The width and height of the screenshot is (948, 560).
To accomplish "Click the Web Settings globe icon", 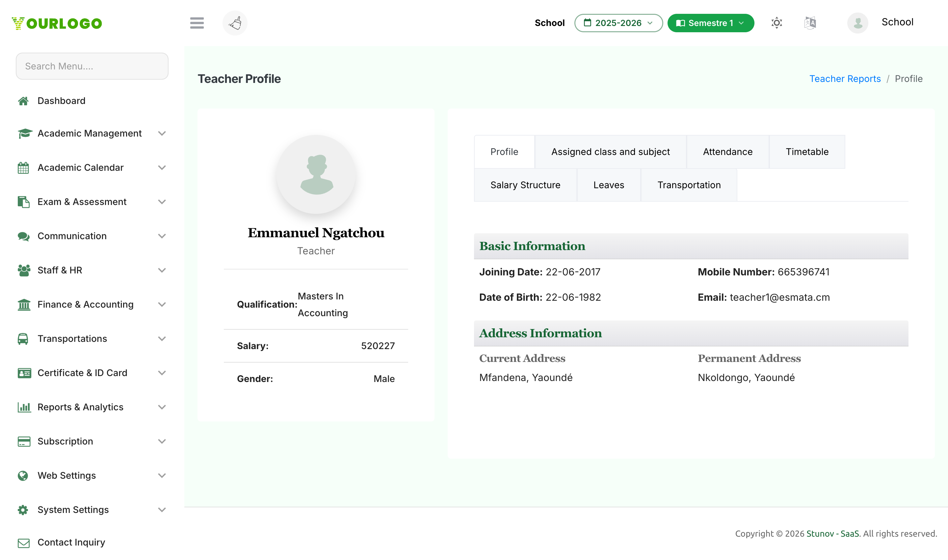I will click(23, 476).
